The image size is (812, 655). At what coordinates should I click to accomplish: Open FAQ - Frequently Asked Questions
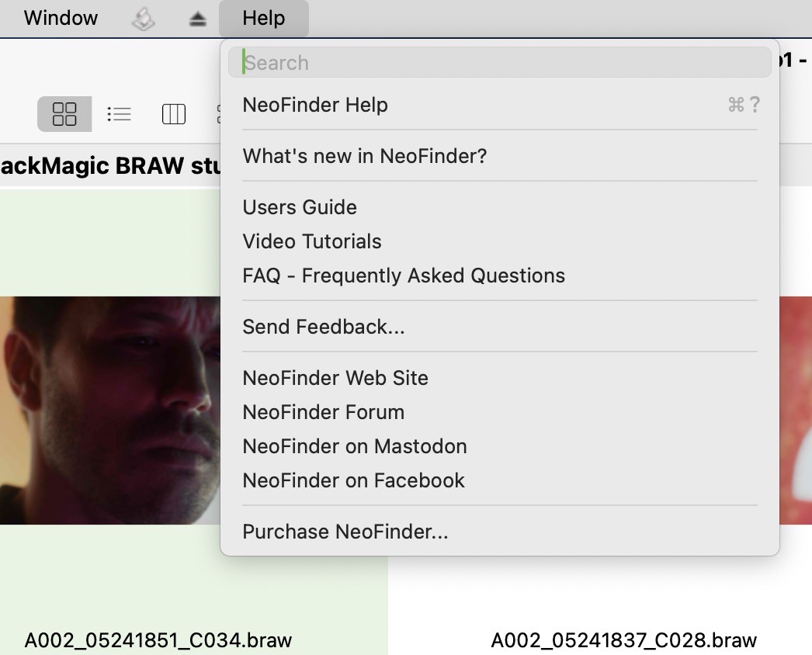click(403, 276)
